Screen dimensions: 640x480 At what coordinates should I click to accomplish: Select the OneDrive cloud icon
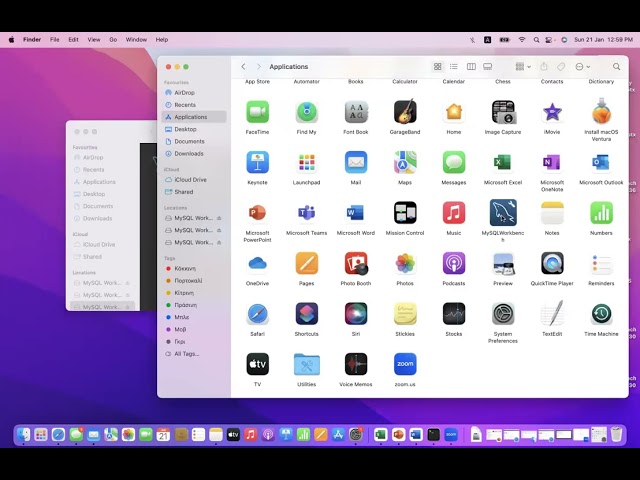coord(258,263)
